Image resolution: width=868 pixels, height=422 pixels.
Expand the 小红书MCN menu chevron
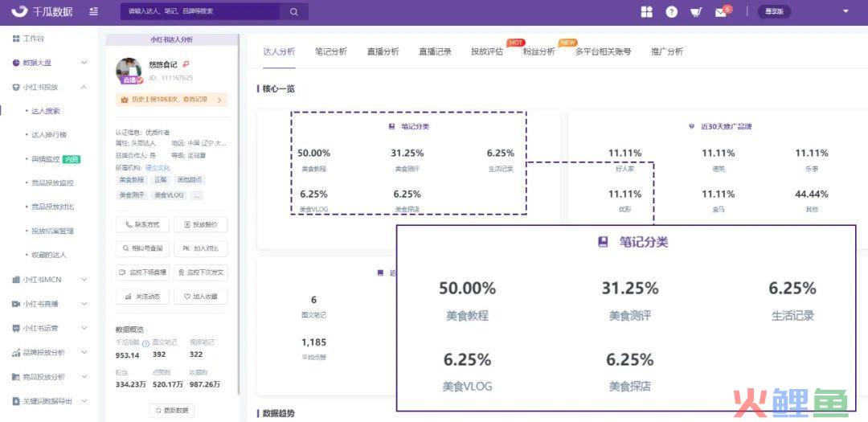click(84, 280)
